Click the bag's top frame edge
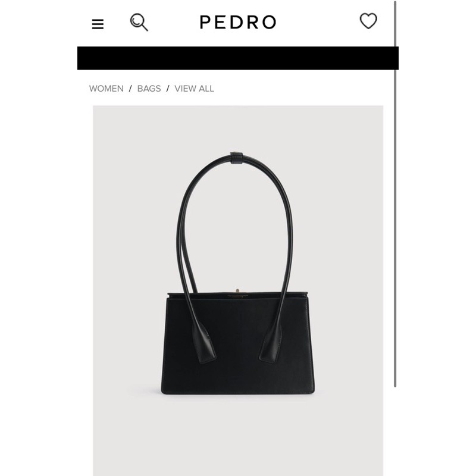Image resolution: width=476 pixels, height=476 pixels. [x=238, y=295]
